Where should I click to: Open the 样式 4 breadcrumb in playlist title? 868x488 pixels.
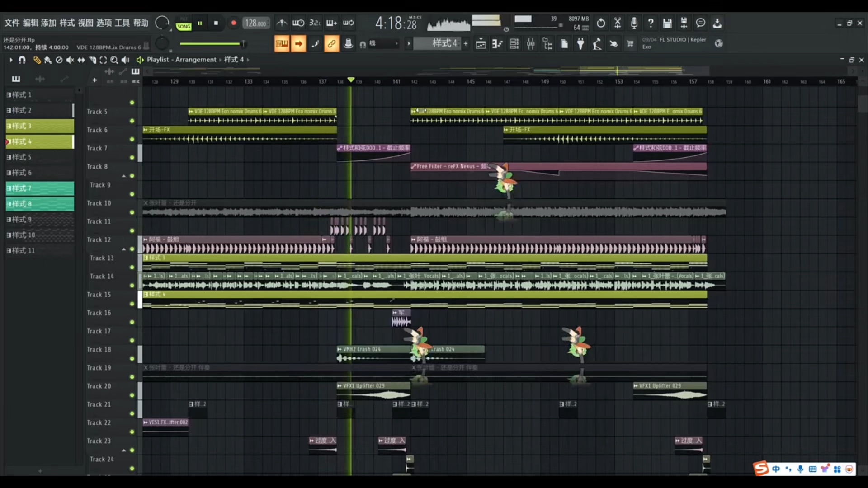pos(234,60)
